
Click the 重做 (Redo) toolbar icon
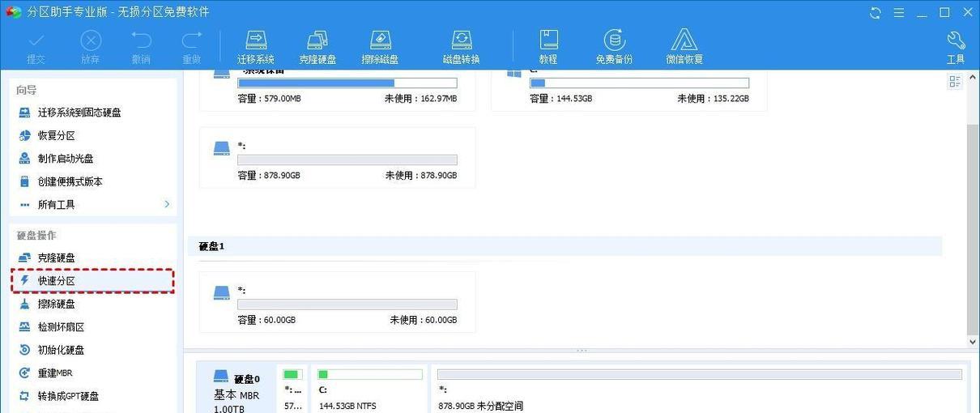click(191, 48)
